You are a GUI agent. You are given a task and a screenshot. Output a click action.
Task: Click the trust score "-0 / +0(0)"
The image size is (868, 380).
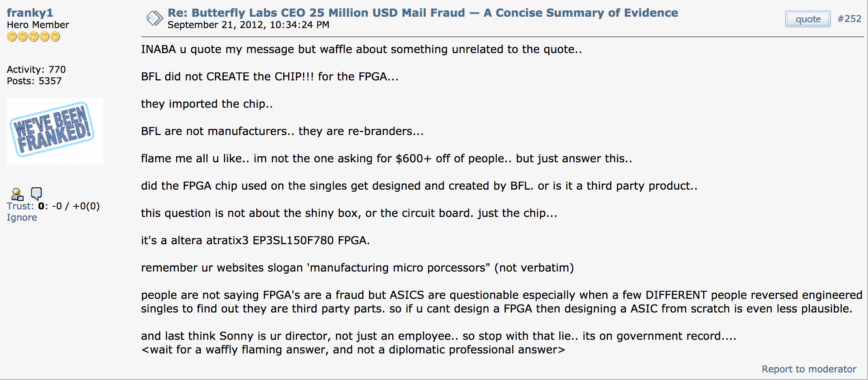[76, 206]
